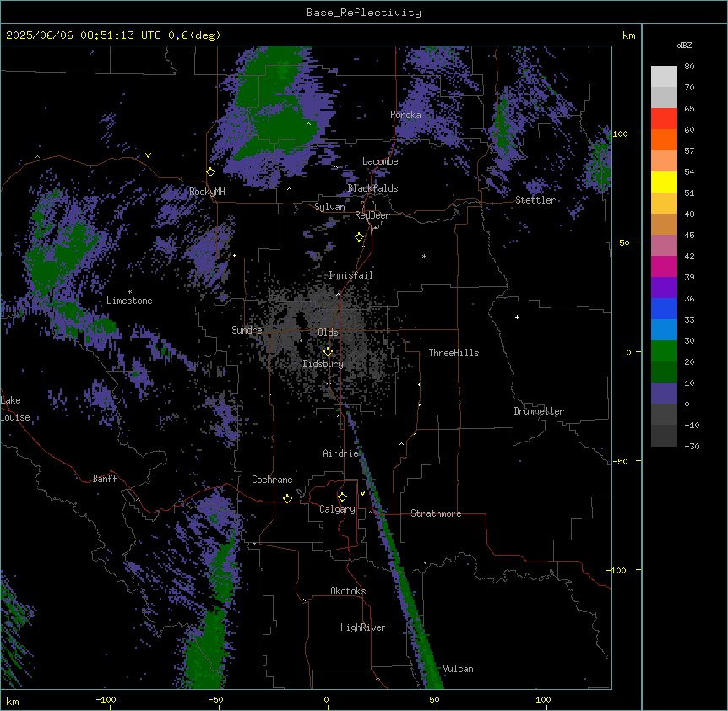Click the violet 39-36 dBZ legend swatch
728x711 pixels.
664,288
